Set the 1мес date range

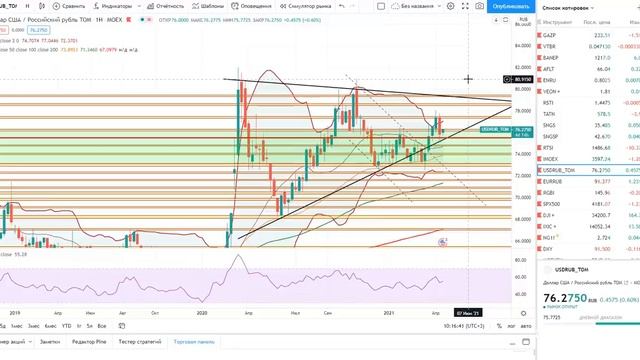[x=16, y=326]
